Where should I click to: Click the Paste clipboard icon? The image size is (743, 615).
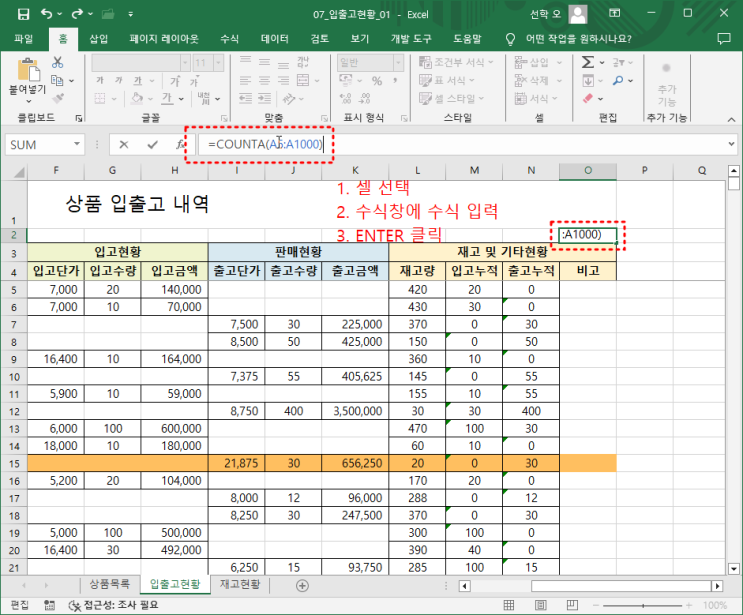coord(28,69)
